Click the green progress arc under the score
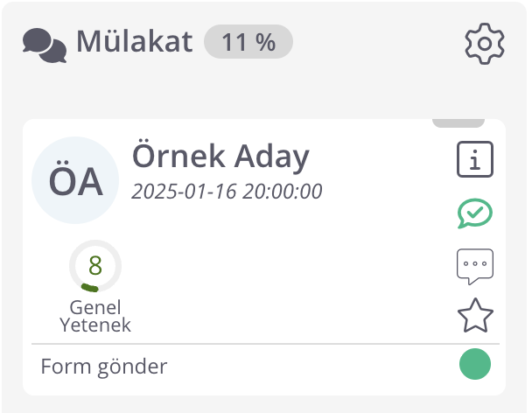This screenshot has width=532, height=413. (x=89, y=287)
